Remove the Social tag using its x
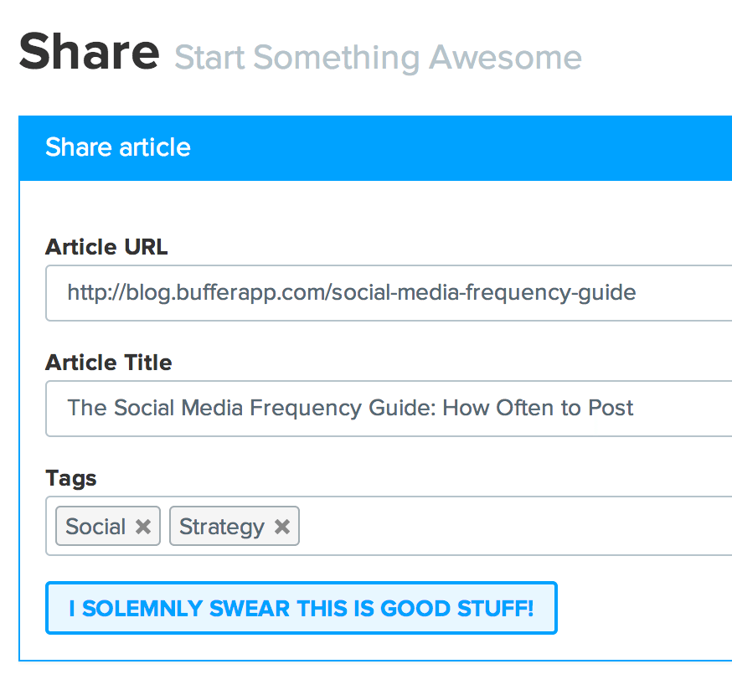 point(143,527)
